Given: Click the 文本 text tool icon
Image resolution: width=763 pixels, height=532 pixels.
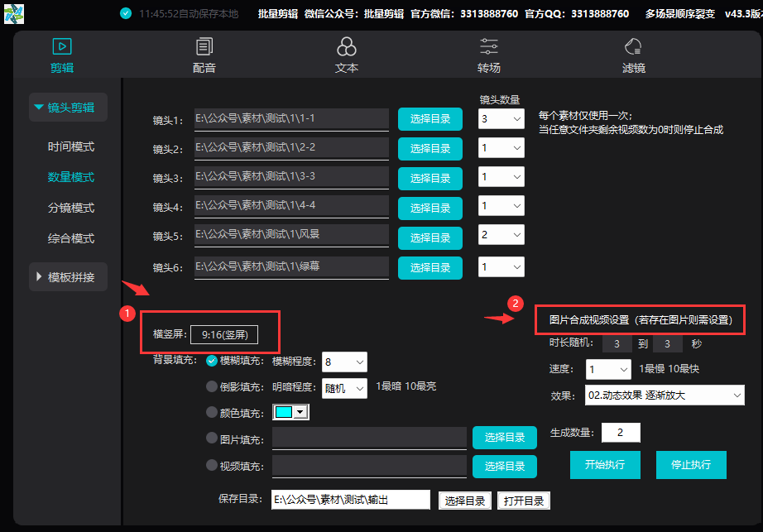Looking at the screenshot, I should point(346,46).
